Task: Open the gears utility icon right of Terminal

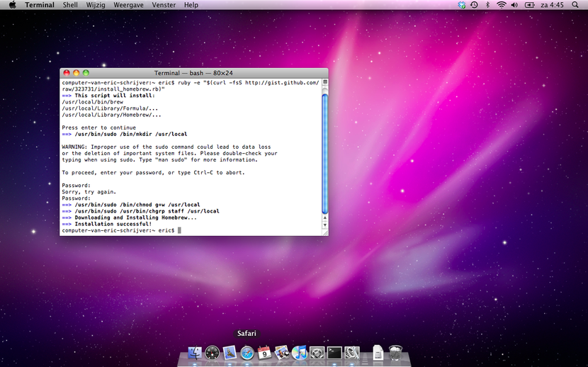Action: (352, 353)
